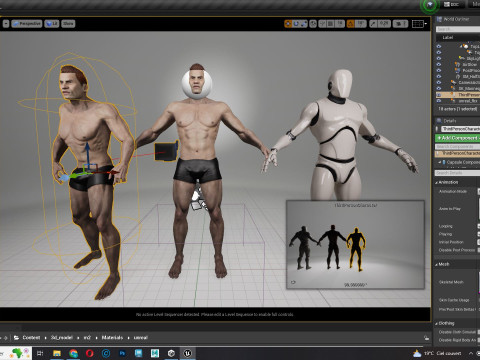Viewport: 480px width, 360px height.
Task: Open Opera browser from the taskbar
Action: pos(90,353)
